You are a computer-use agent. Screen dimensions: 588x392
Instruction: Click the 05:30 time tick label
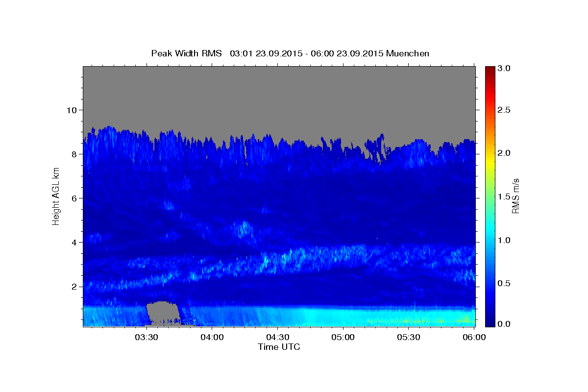tap(409, 338)
